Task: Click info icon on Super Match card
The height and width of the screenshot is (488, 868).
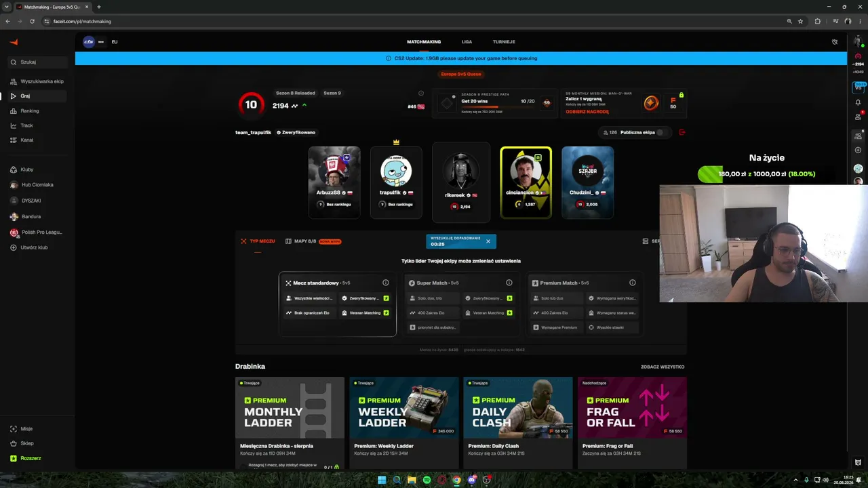Action: pos(509,283)
